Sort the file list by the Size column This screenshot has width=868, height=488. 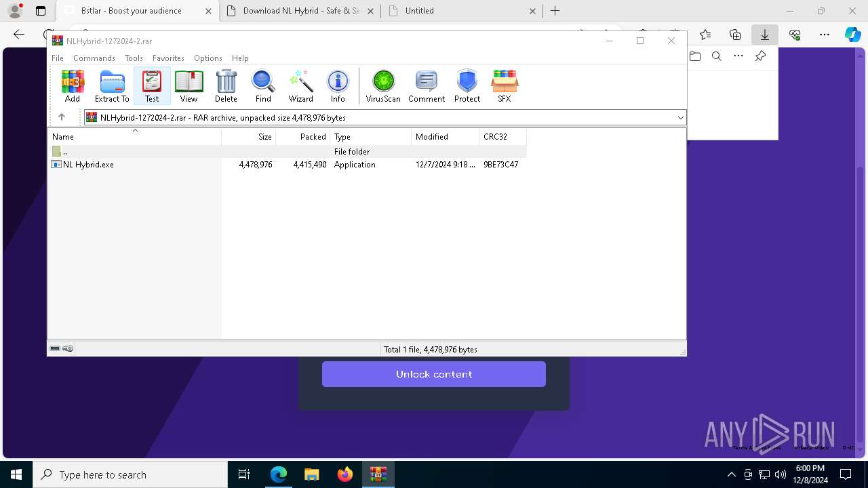(249, 137)
